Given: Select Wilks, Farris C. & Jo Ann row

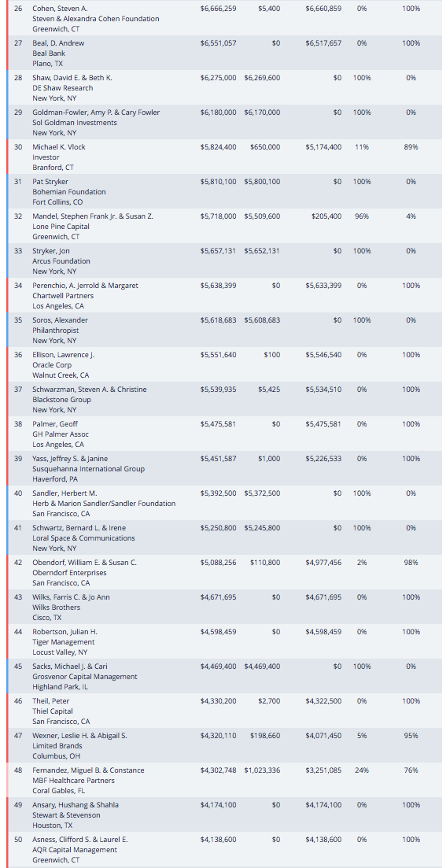Looking at the screenshot, I should (225, 608).
